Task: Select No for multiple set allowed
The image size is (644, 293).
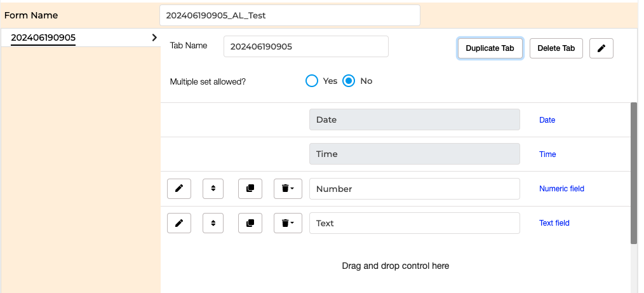Action: (x=349, y=81)
